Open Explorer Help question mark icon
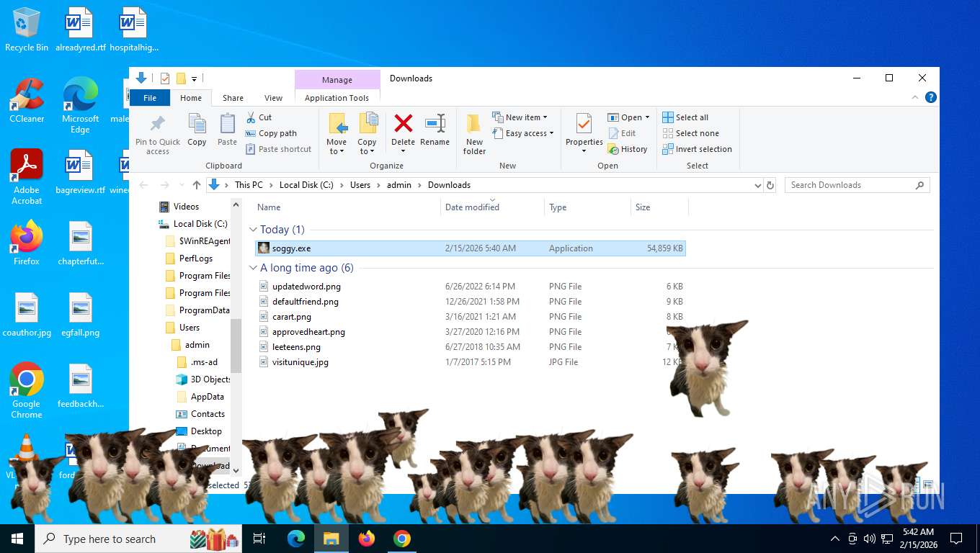This screenshot has height=553, width=980. 931,97
